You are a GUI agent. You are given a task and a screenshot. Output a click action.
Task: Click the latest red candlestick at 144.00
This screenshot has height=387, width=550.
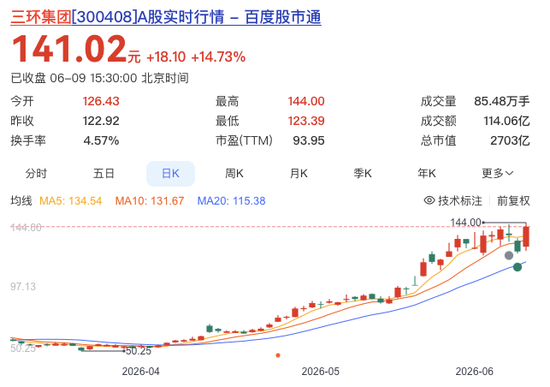click(x=526, y=237)
